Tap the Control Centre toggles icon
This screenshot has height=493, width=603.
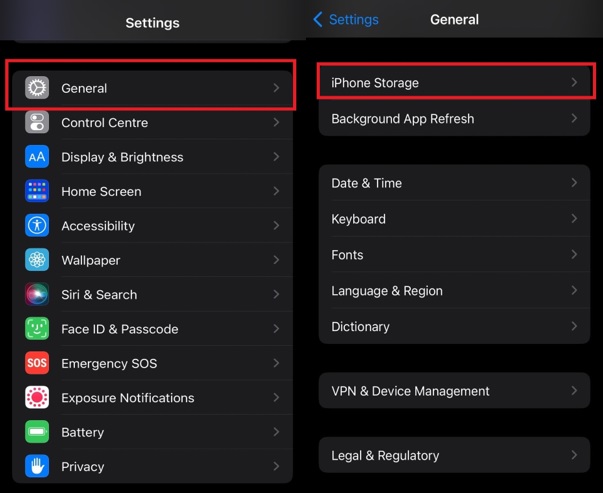(37, 123)
